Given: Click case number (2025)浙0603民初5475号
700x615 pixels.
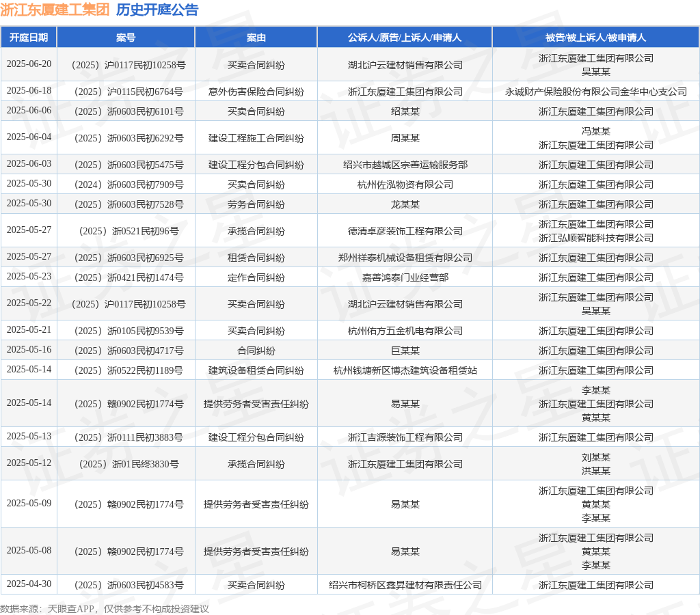Looking at the screenshot, I should pyautogui.click(x=129, y=165).
